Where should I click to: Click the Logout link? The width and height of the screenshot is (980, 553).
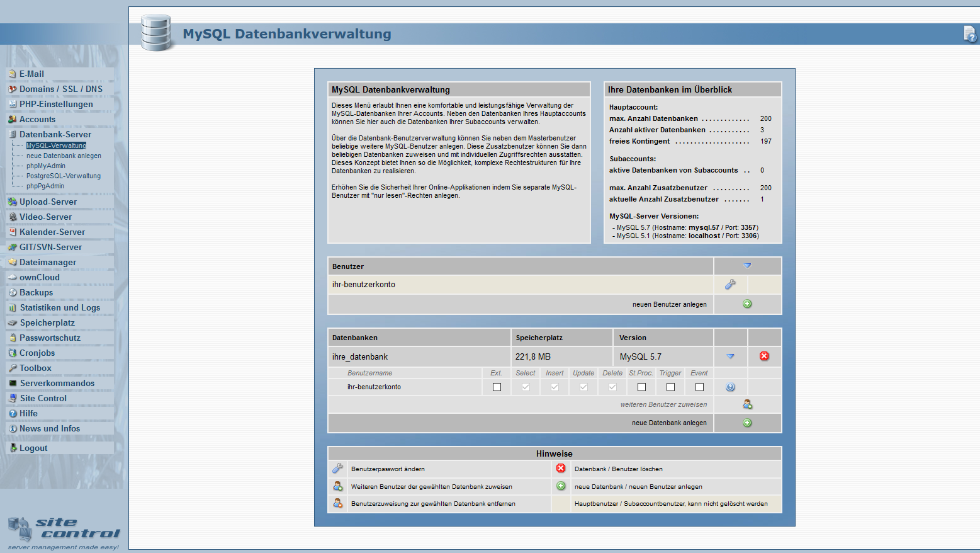pyautogui.click(x=33, y=448)
